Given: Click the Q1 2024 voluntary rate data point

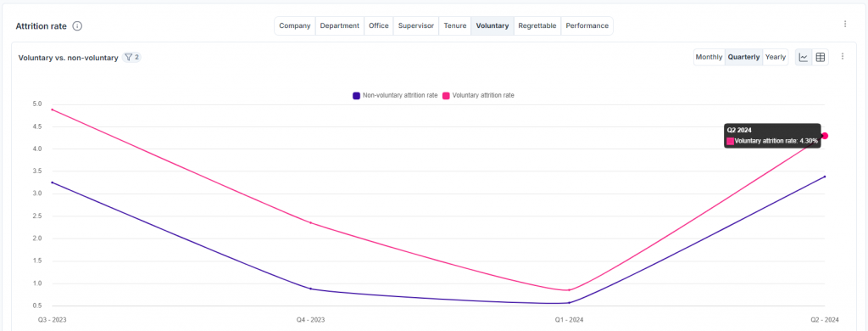Looking at the screenshot, I should coord(569,290).
